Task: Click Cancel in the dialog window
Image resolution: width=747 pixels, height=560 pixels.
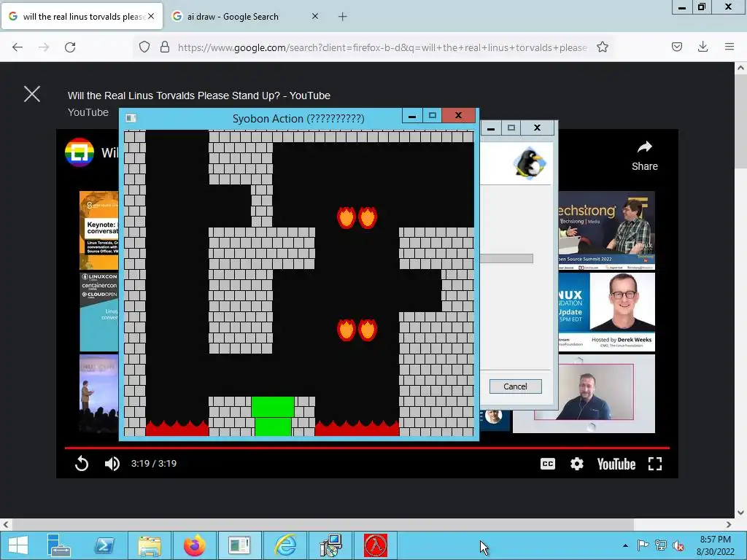Action: (516, 386)
